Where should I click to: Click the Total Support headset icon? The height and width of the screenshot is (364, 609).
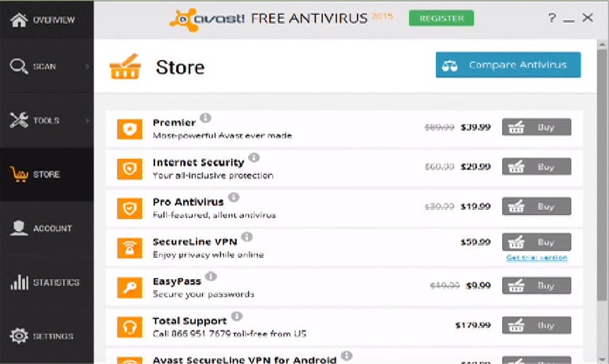[x=130, y=327]
